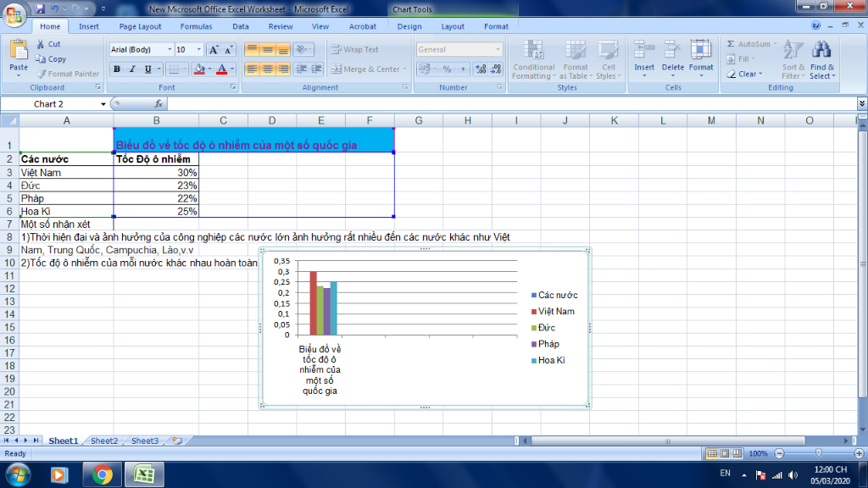Screen dimensions: 868x488
Task: Switch to the Sheet2 worksheet tab
Action: coord(104,441)
